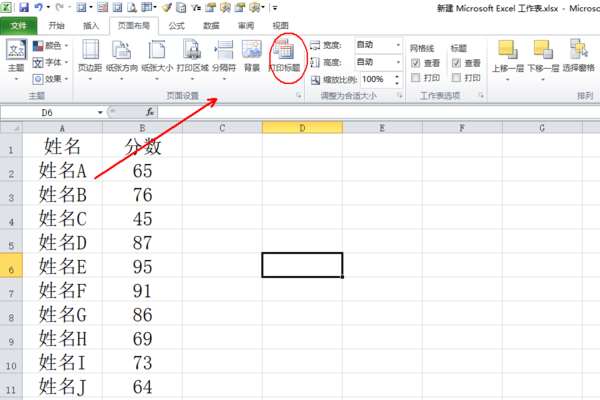Click the Redo icon in quick access toolbar
This screenshot has width=600, height=400.
59,7
